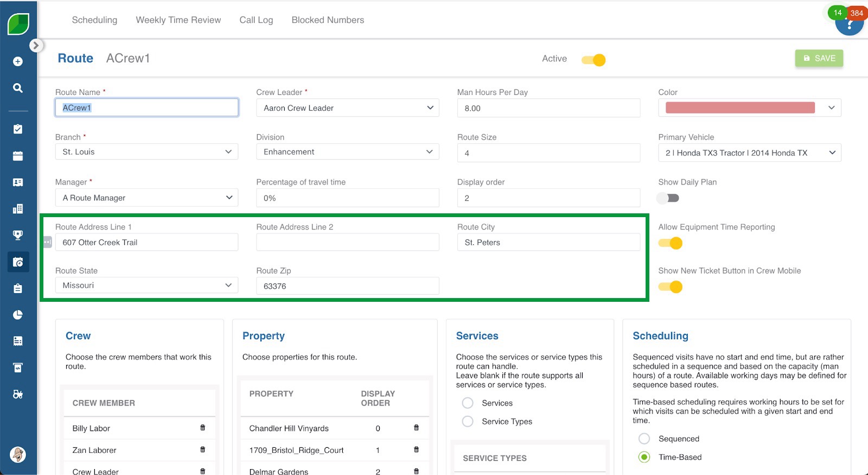Choose Time-Based scheduling option
This screenshot has width=868, height=475.
[x=644, y=457]
